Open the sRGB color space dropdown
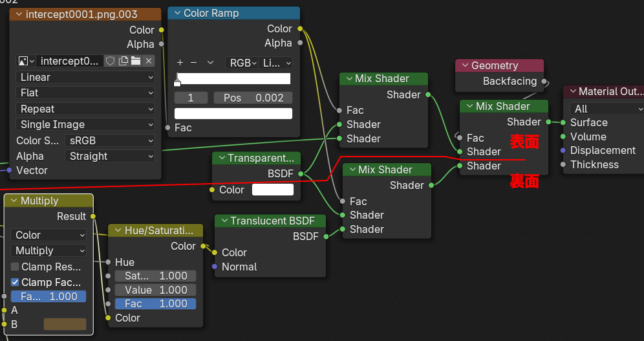The height and width of the screenshot is (341, 644). 110,140
